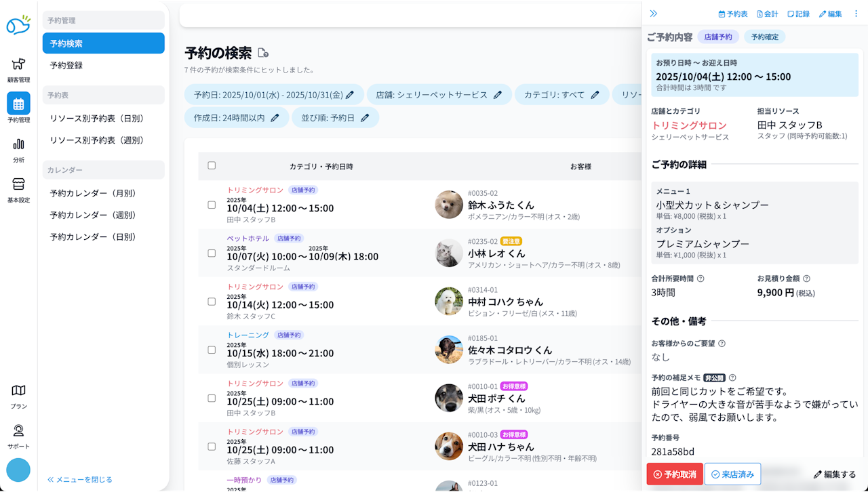Click 中村 コハク ちゃん pet photo thumbnail
868x492 pixels.
pos(449,302)
